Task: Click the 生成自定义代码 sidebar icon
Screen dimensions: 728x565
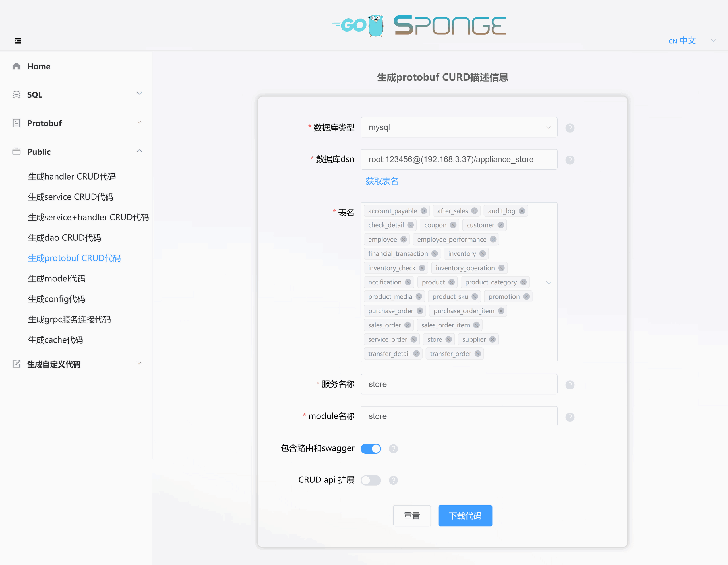Action: pos(16,364)
